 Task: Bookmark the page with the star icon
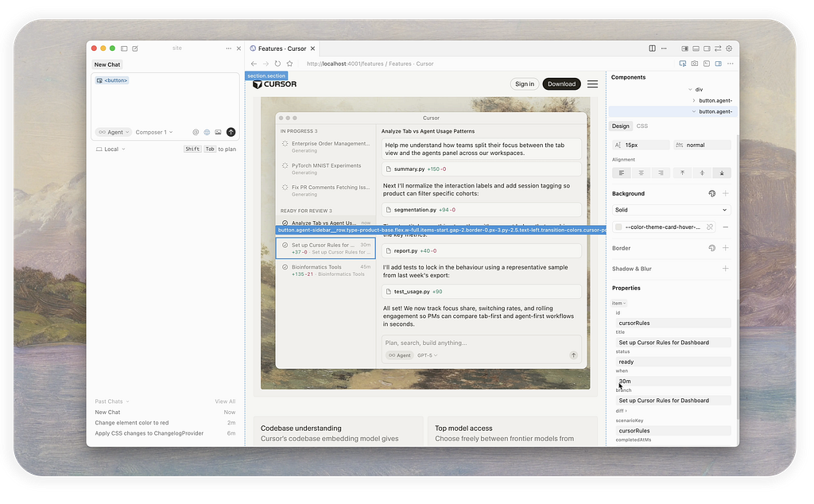point(289,64)
